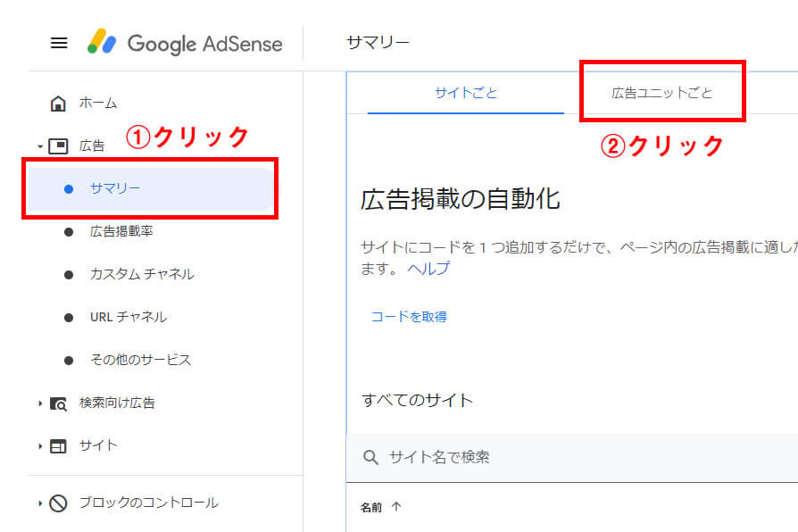Switch to the サイトごと tab

point(466,93)
